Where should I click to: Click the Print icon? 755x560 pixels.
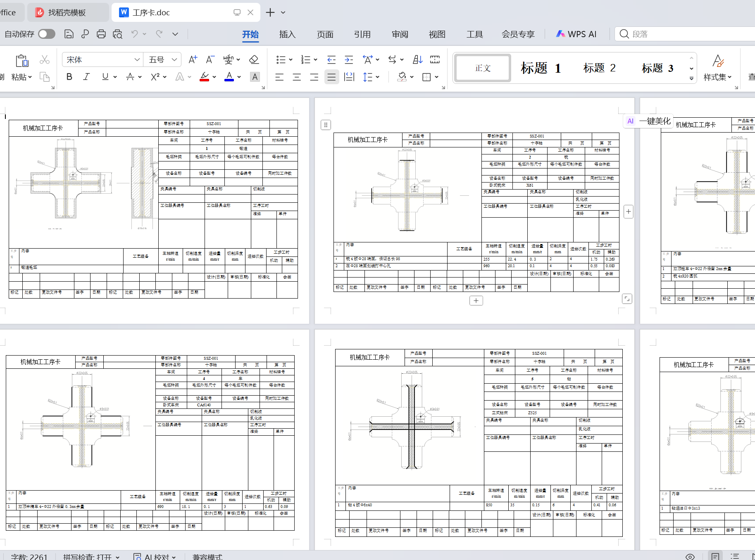click(101, 34)
